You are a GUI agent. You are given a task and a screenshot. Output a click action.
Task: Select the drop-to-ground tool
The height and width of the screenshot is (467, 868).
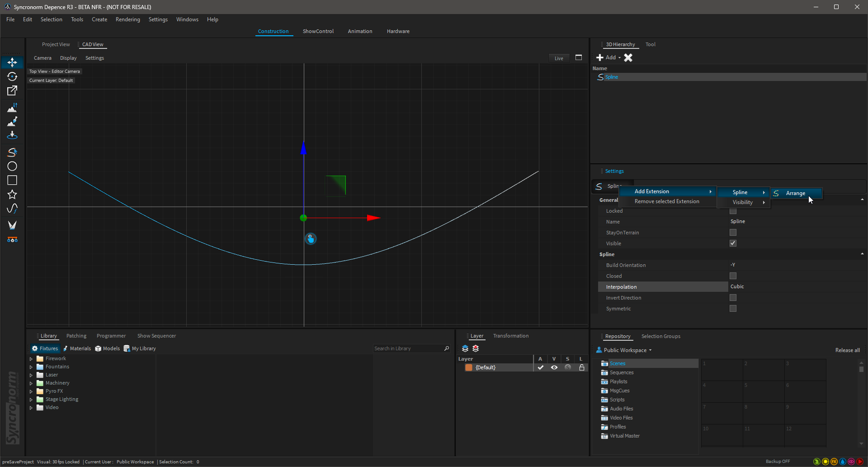click(12, 135)
